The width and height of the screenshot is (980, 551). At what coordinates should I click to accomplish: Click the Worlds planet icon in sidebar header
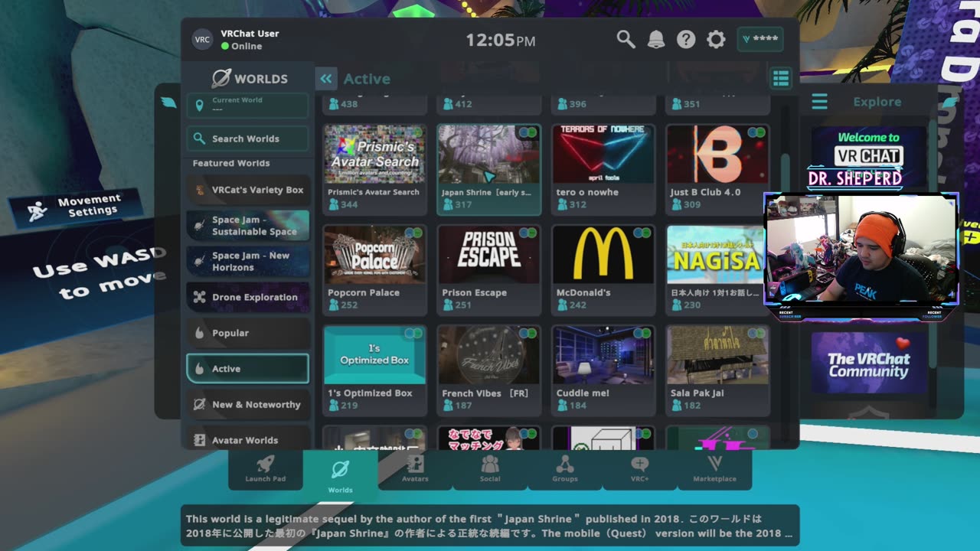220,78
